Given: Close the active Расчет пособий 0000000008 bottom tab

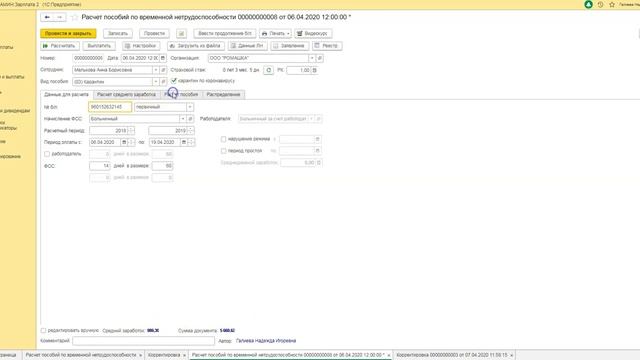Looking at the screenshot, I should [388, 356].
